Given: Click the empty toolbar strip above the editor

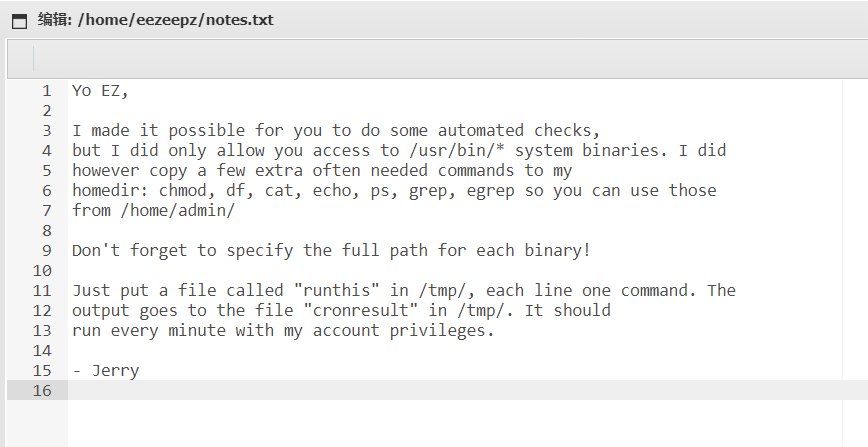Looking at the screenshot, I should pos(437,59).
